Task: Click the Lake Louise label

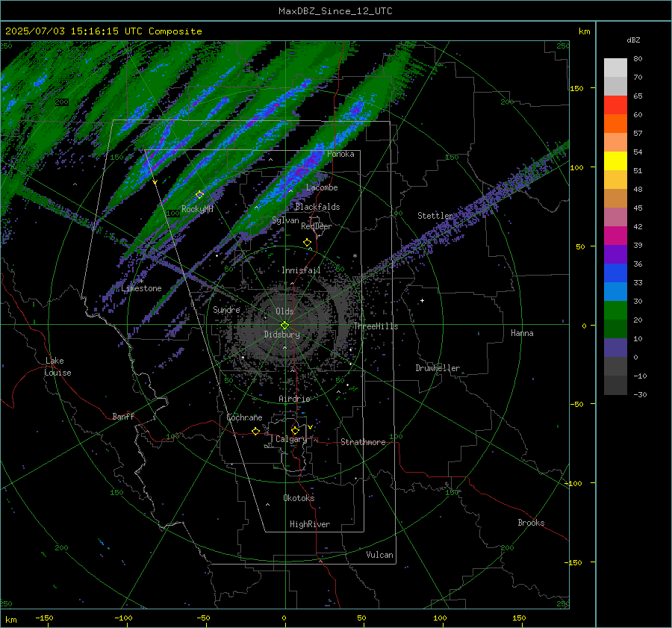Action: point(58,367)
